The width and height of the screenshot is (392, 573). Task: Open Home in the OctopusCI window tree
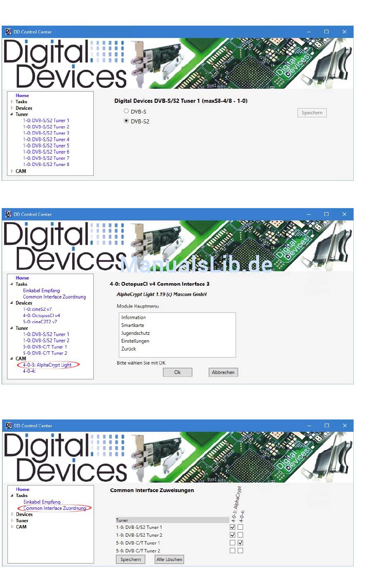(x=22, y=278)
